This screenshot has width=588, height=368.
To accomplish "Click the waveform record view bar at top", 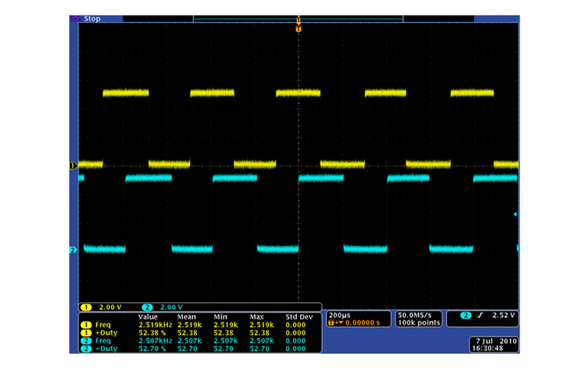I will point(298,19).
